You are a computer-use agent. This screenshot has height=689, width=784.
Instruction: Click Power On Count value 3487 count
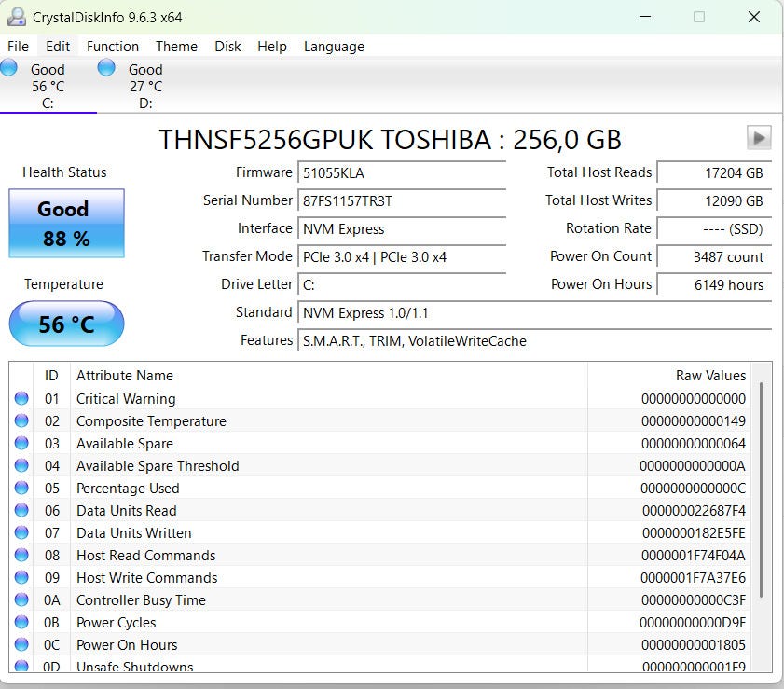click(714, 257)
